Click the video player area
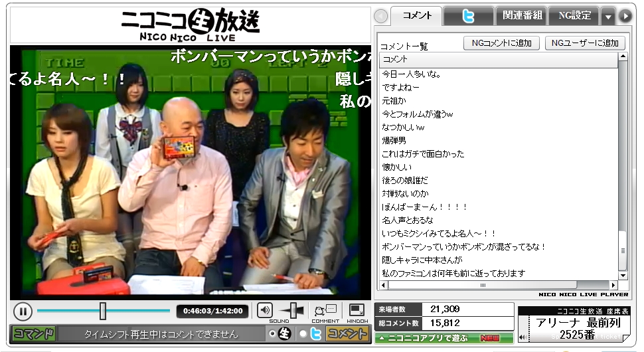Image resolution: width=644 pixels, height=352 pixels. (190, 173)
